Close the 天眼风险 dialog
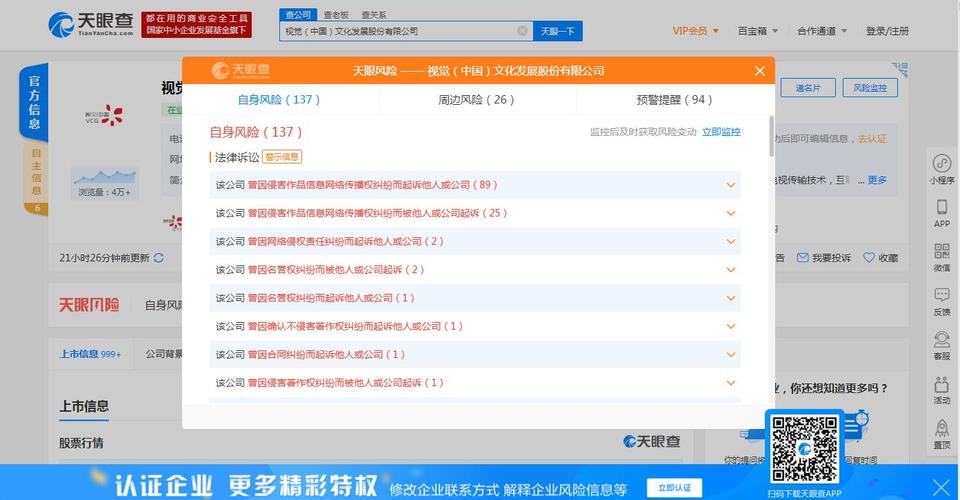The width and height of the screenshot is (960, 500). tap(760, 71)
